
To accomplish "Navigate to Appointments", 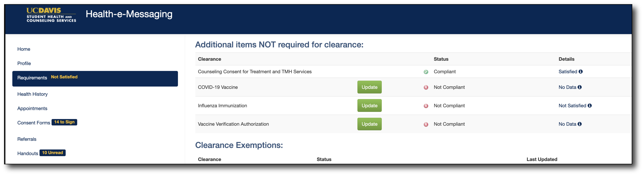I will [x=32, y=108].
